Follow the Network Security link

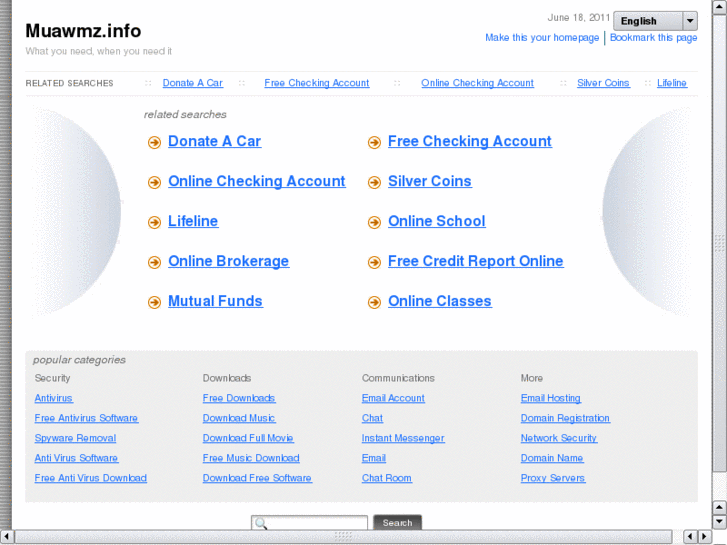tap(558, 438)
